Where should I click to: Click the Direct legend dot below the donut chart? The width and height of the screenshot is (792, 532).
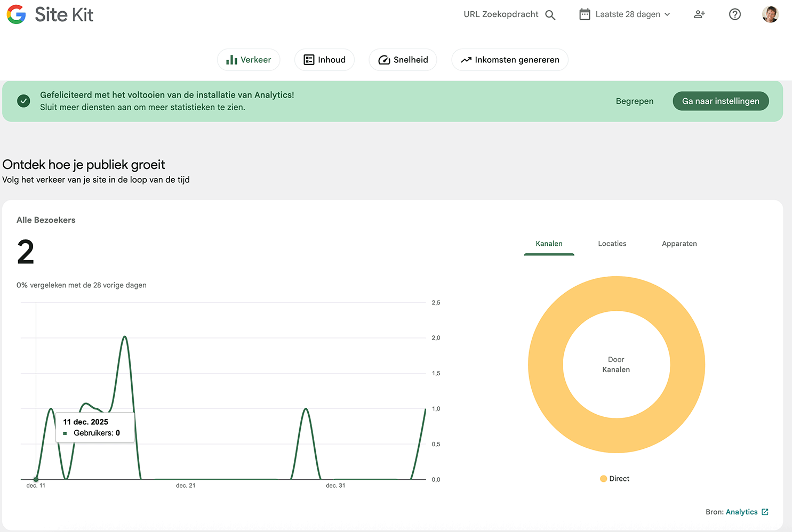(603, 478)
